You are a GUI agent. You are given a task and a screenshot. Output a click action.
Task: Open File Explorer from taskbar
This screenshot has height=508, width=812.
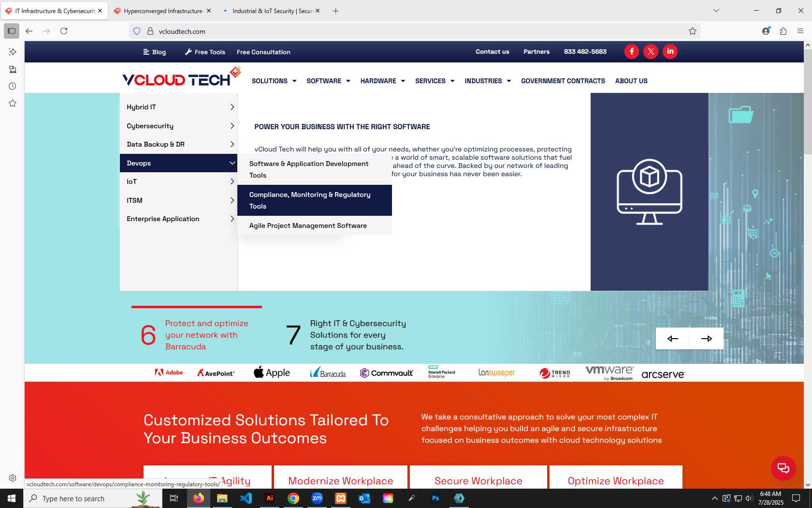pos(222,498)
